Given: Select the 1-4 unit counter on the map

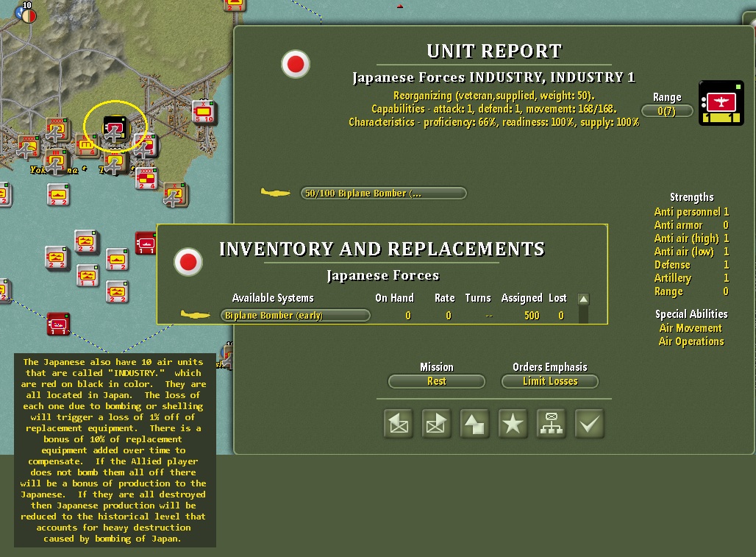Looking at the screenshot, I should 87,145.
